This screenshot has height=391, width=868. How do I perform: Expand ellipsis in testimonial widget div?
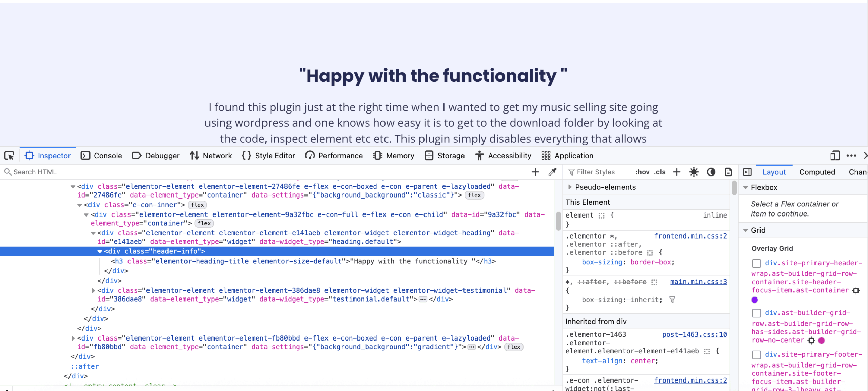(423, 299)
